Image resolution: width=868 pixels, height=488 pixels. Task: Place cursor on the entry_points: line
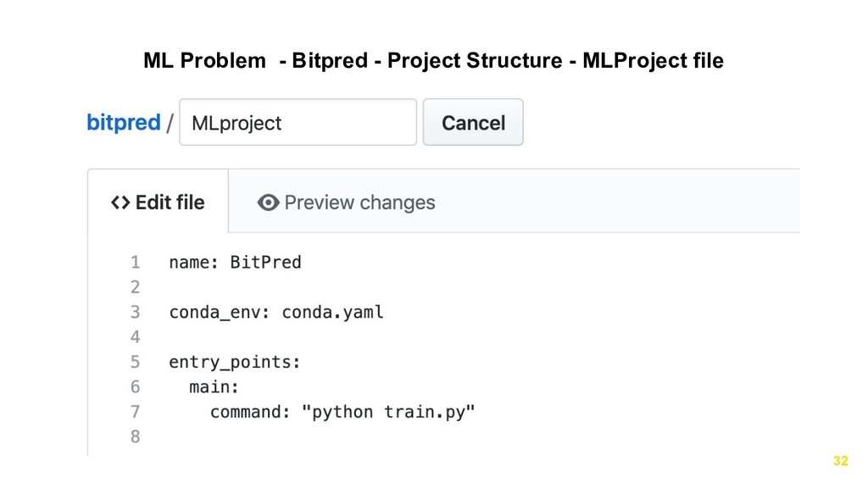(235, 363)
